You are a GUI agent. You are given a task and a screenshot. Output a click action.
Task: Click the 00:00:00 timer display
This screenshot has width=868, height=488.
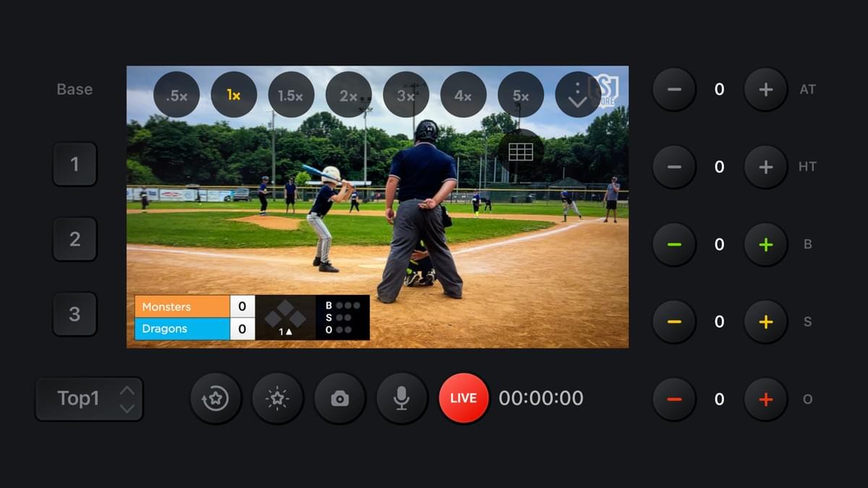pyautogui.click(x=541, y=398)
